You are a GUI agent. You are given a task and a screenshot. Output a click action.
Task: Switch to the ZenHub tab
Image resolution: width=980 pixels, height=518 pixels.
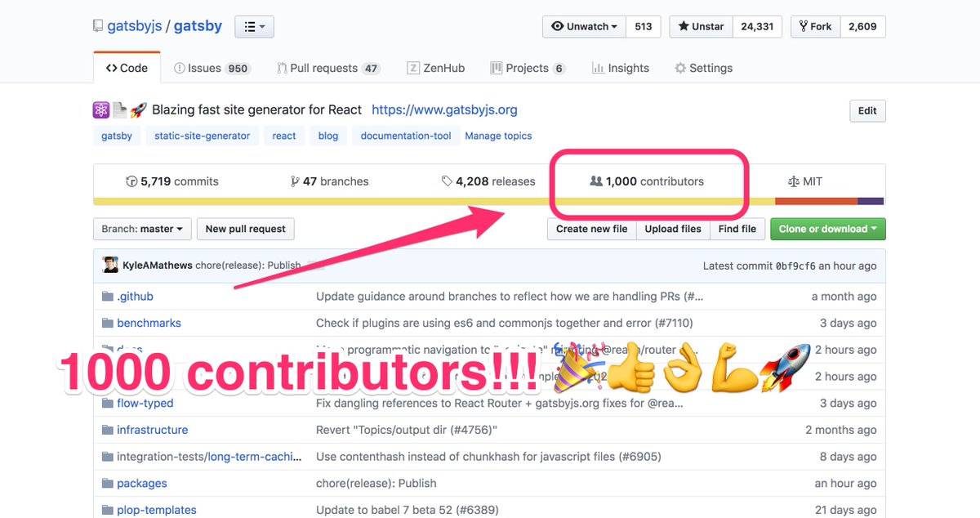tap(436, 68)
